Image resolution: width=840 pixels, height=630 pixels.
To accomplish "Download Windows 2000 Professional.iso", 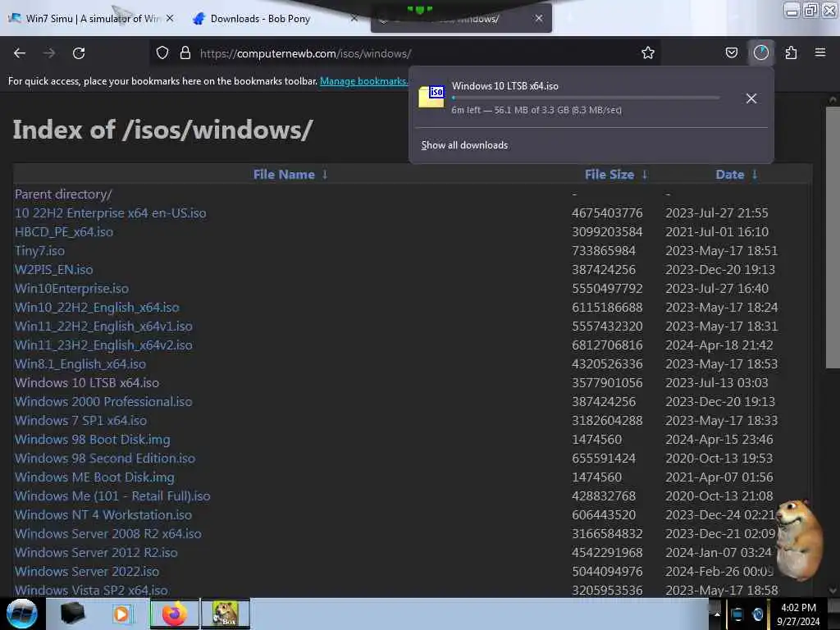I will (103, 402).
